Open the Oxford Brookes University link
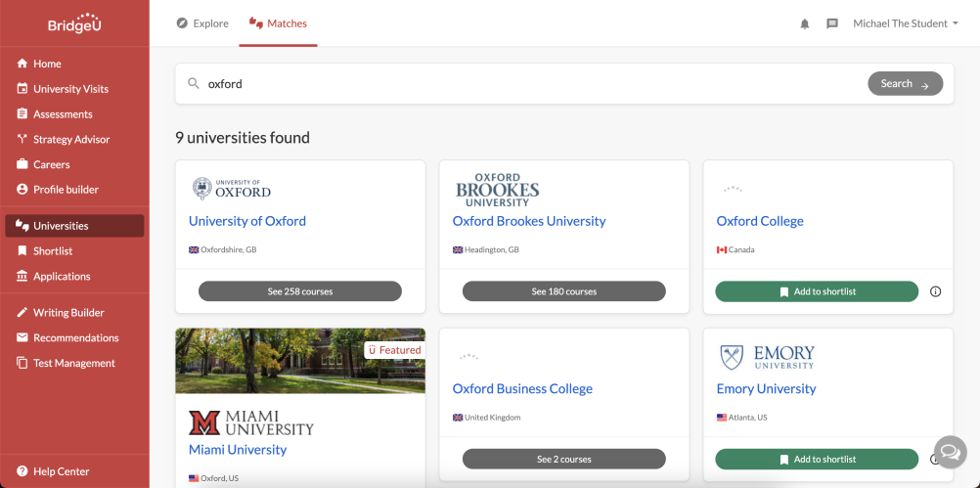The image size is (980, 488). point(529,221)
